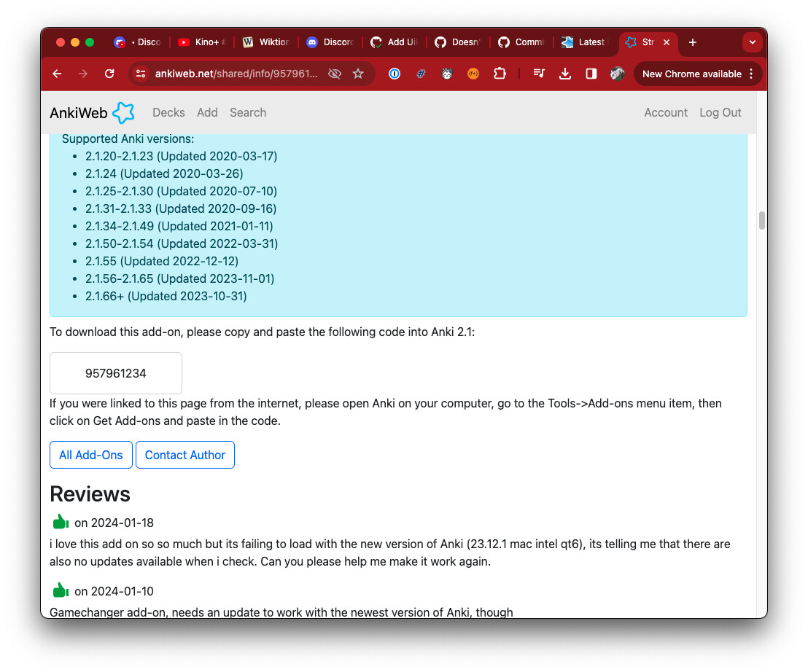Click the Contact Author button
The width and height of the screenshot is (808, 672).
tap(185, 456)
